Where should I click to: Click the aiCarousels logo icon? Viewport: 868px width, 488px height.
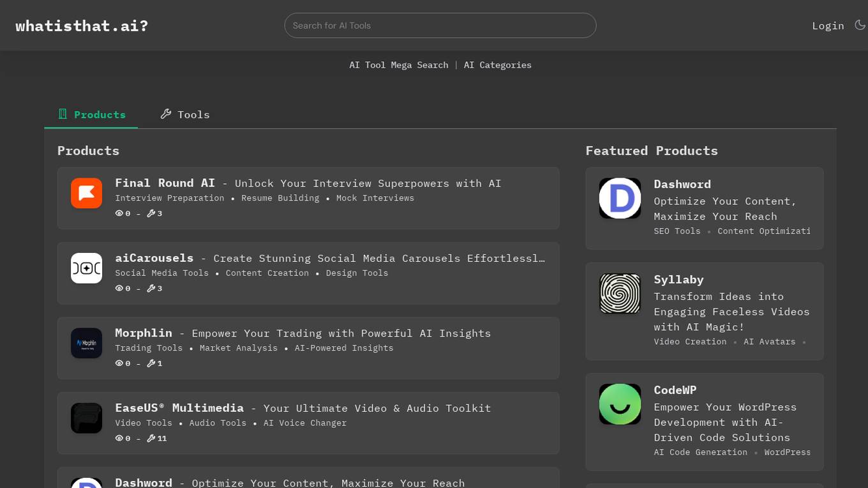[x=87, y=268]
